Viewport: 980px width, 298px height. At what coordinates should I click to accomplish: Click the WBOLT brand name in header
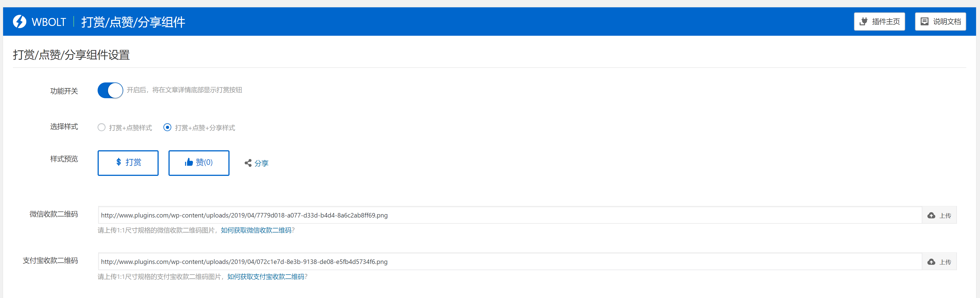click(x=49, y=22)
